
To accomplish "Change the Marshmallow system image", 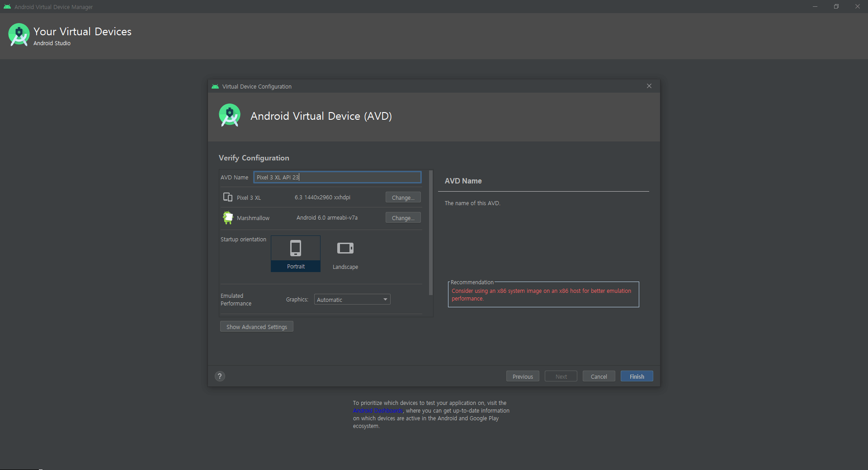I will coord(403,218).
